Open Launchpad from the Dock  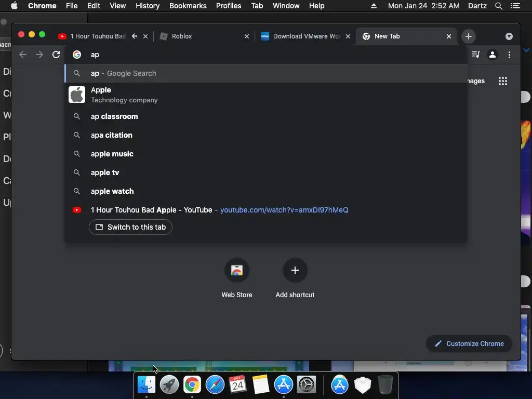[x=169, y=384]
